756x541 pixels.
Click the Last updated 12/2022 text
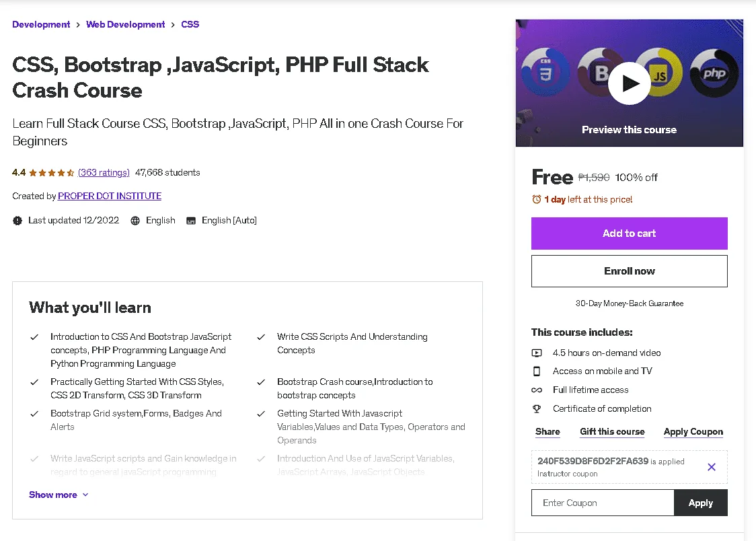[x=74, y=220]
